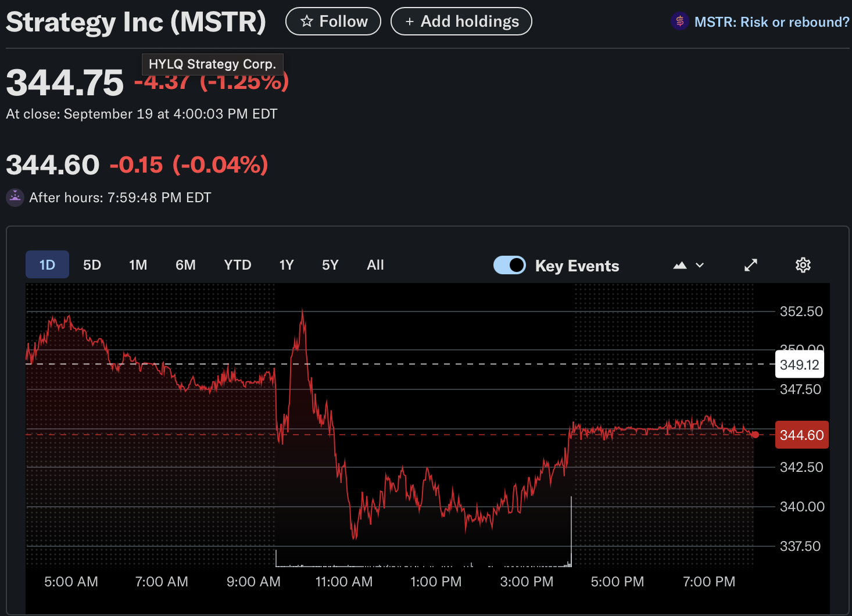Click the 337.50 price axis label

[x=800, y=546]
